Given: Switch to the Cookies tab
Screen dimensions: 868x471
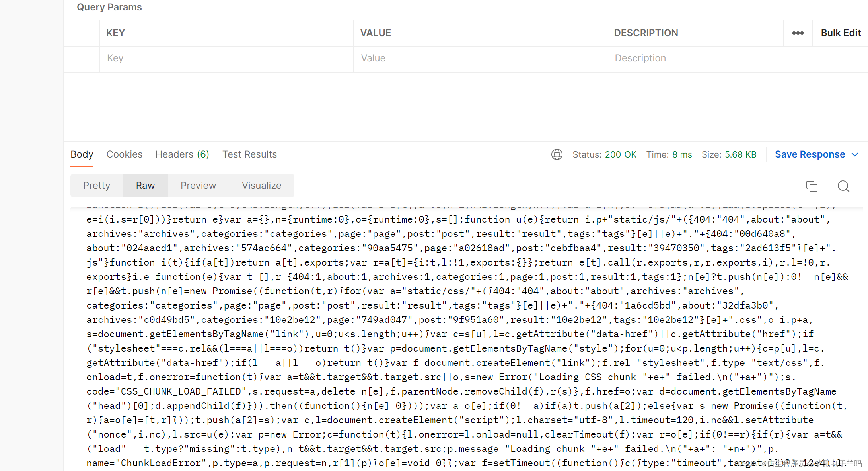Looking at the screenshot, I should 124,154.
